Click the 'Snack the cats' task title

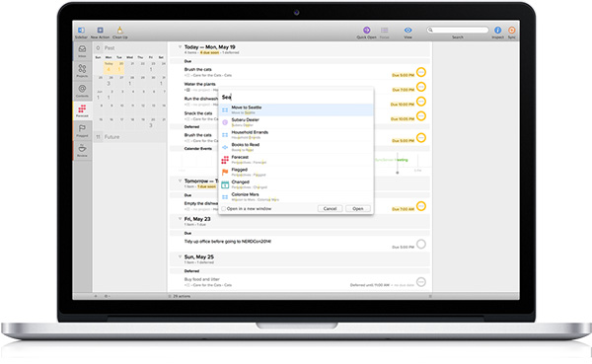pos(198,113)
